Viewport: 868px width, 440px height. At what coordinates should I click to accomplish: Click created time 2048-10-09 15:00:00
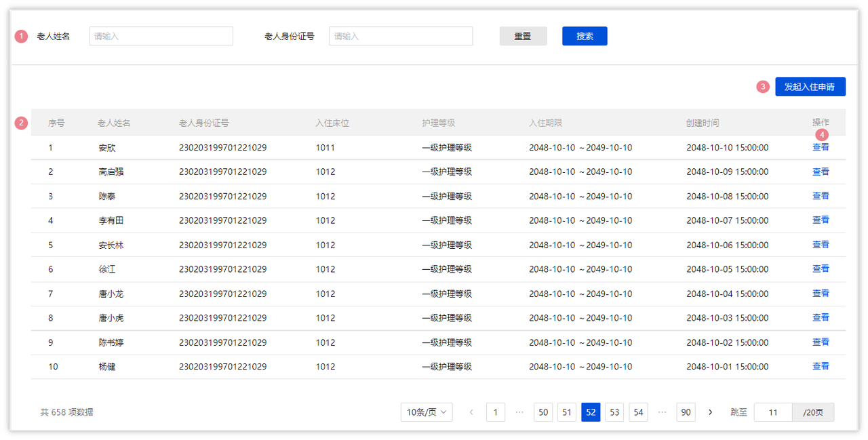728,172
